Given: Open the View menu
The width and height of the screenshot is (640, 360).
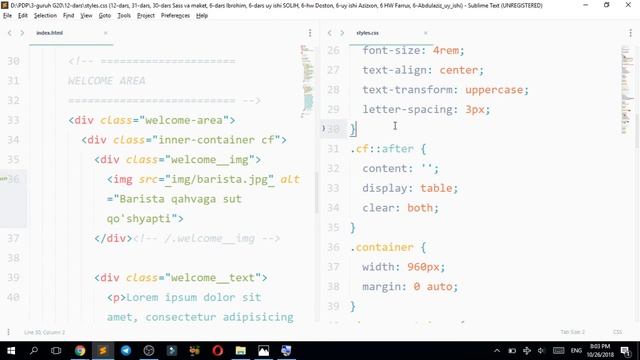Looking at the screenshot, I should 86,16.
